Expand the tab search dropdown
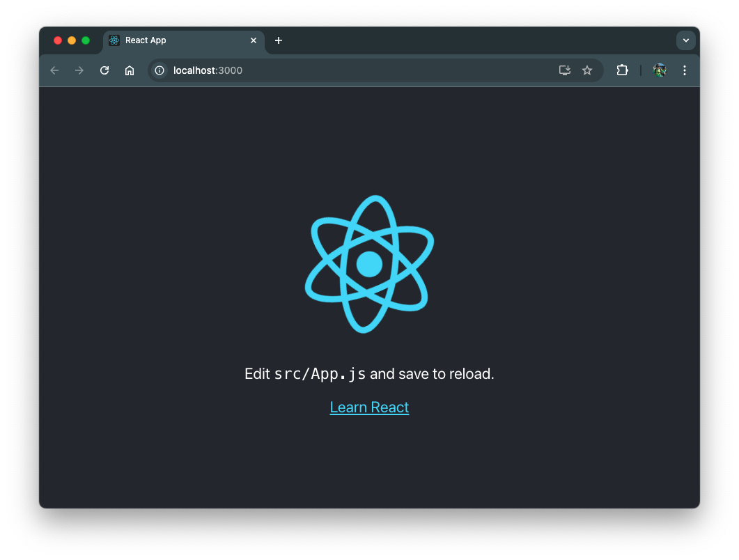The width and height of the screenshot is (739, 560). coord(686,40)
